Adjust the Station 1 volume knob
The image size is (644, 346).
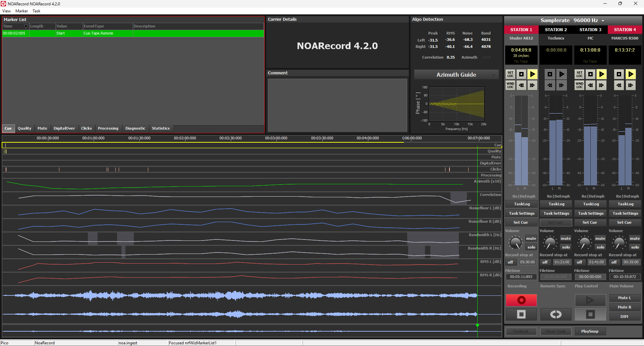[x=516, y=243]
